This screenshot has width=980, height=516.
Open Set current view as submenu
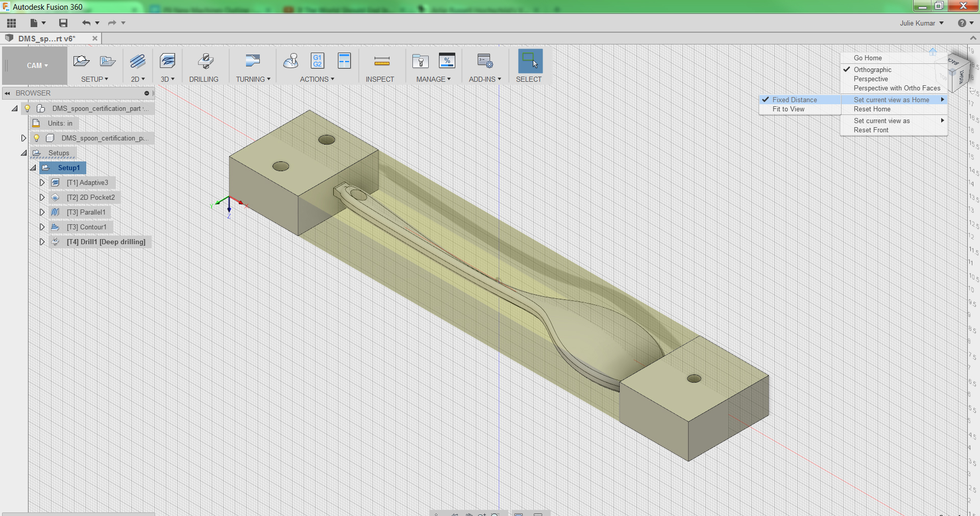pos(894,121)
